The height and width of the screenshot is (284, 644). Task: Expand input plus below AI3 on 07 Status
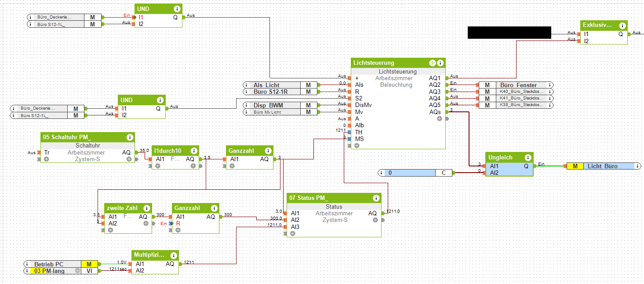coord(293,233)
